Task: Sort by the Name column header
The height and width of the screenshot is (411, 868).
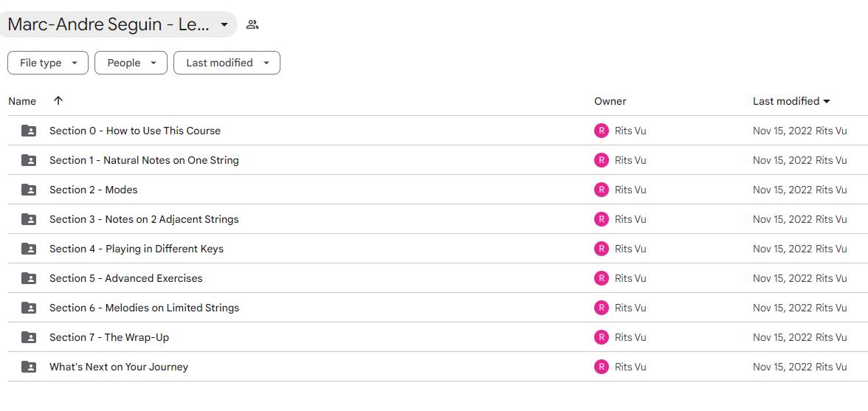Action: point(22,101)
